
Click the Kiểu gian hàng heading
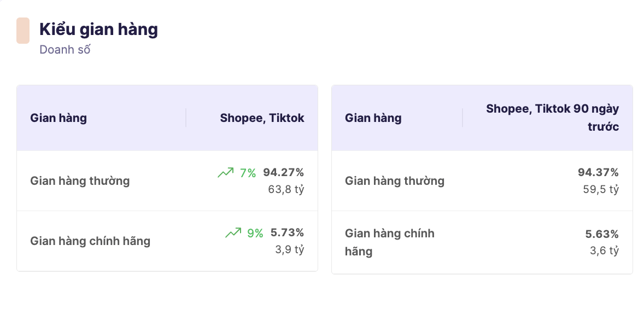[x=98, y=30]
